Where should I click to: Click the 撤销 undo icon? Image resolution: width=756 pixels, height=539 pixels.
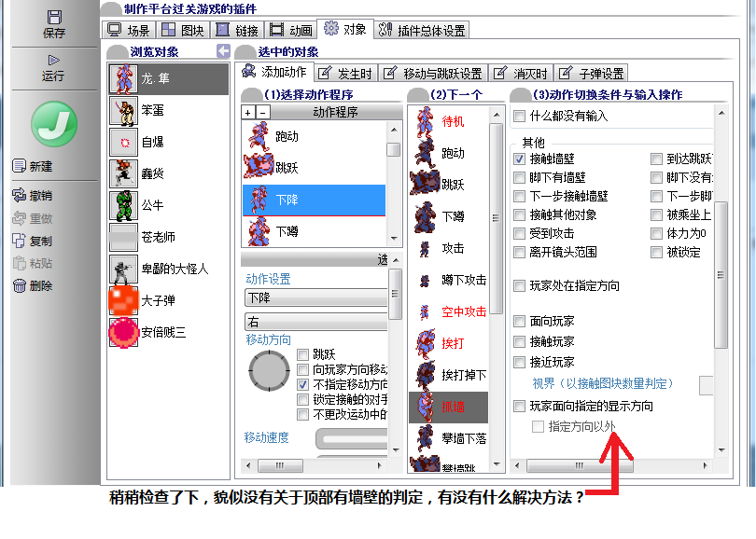tap(20, 195)
